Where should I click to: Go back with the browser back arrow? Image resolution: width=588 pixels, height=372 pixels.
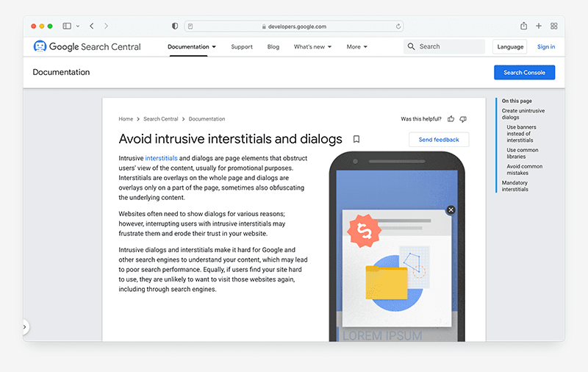click(x=92, y=26)
